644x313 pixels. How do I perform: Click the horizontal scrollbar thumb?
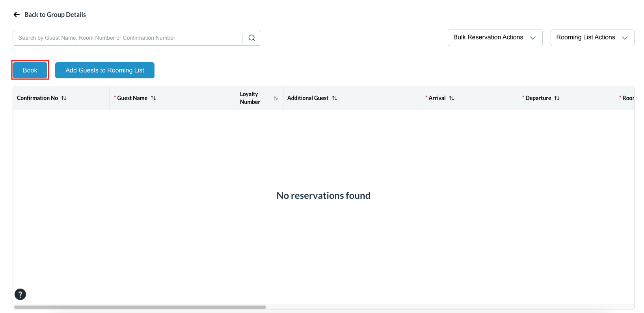pyautogui.click(x=140, y=307)
